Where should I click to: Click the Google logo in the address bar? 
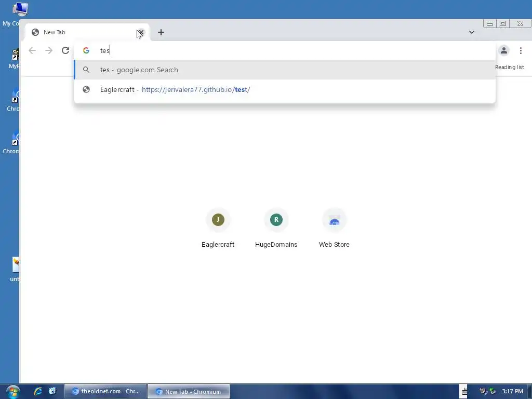[86, 50]
